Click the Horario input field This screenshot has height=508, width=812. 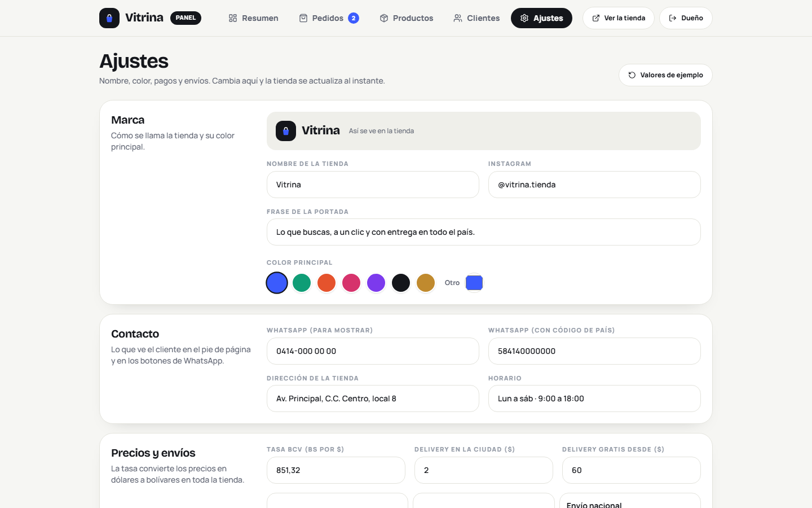(x=594, y=398)
